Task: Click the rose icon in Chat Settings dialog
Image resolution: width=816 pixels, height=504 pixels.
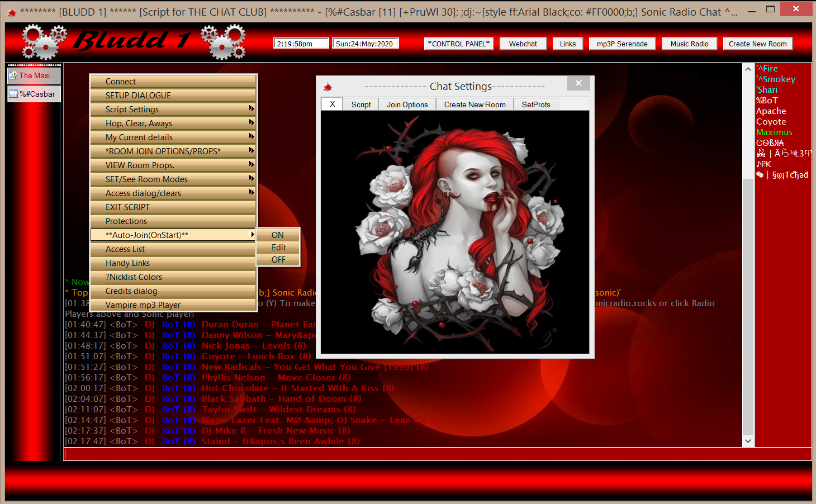Action: (328, 87)
